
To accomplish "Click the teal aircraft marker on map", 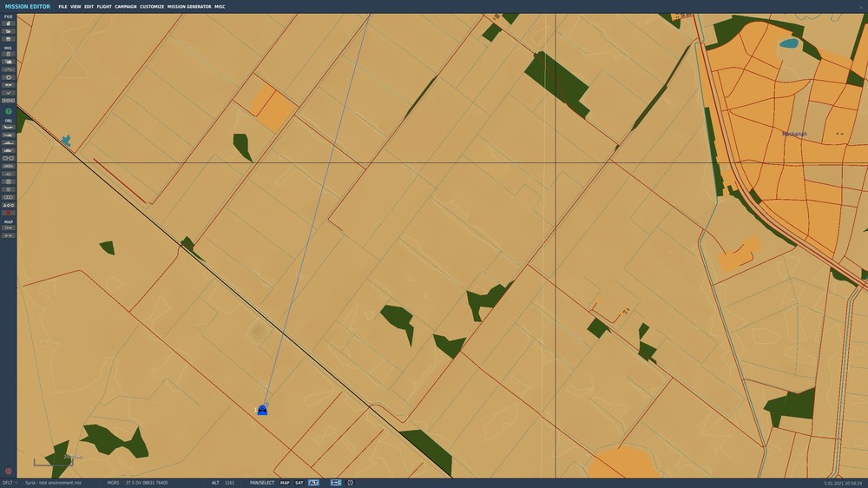I will tap(66, 140).
